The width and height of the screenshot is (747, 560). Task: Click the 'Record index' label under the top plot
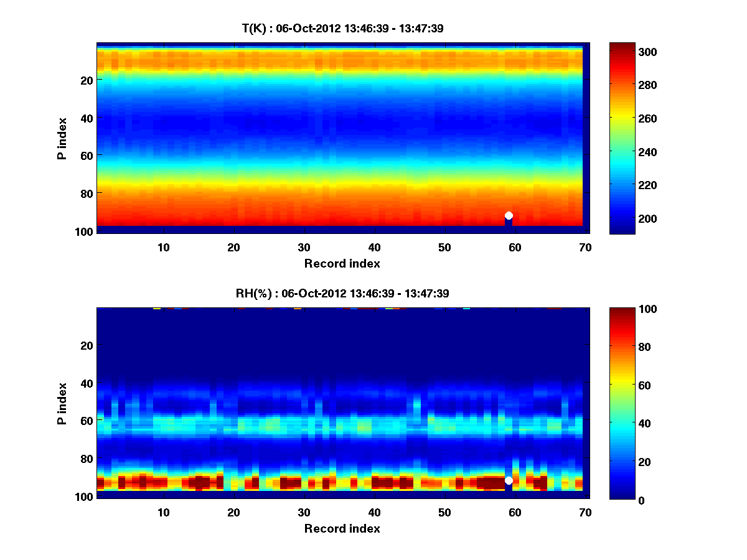342,263
